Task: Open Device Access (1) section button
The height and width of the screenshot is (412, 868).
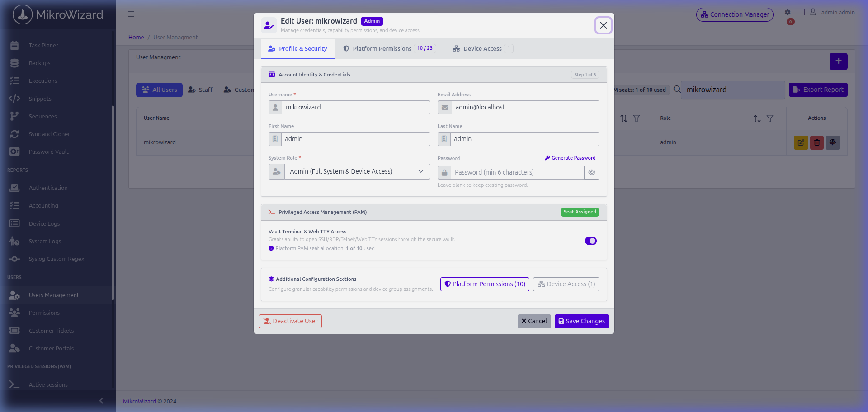Action: [x=566, y=284]
